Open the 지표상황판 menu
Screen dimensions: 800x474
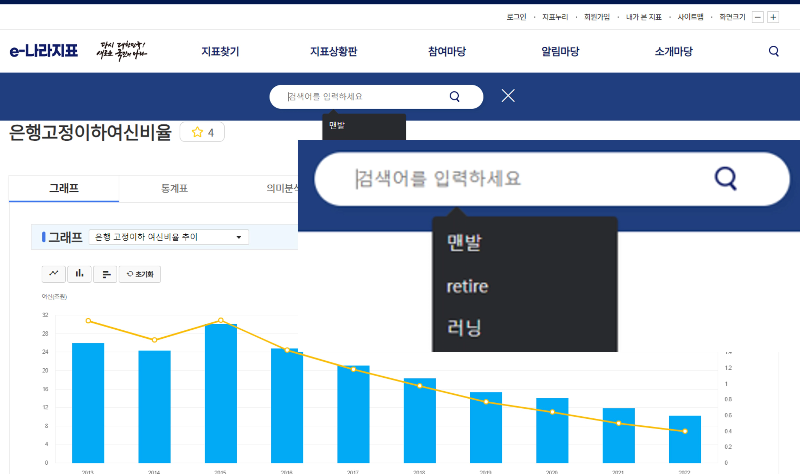click(334, 51)
